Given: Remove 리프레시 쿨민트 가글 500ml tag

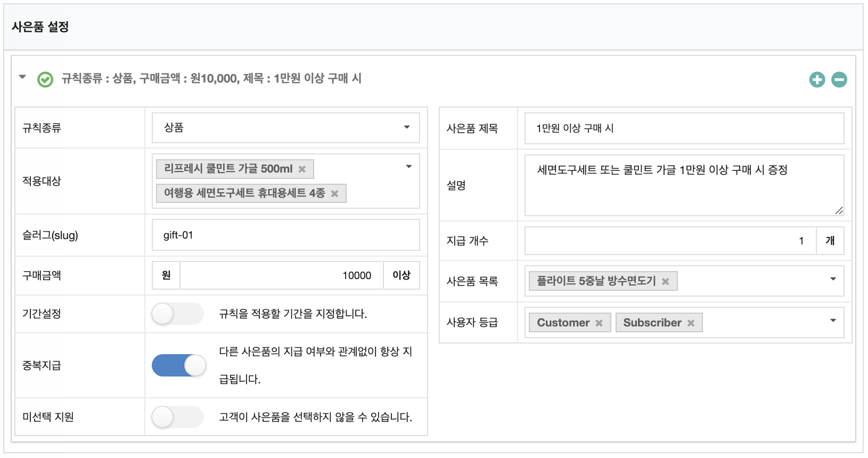Looking at the screenshot, I should (302, 169).
